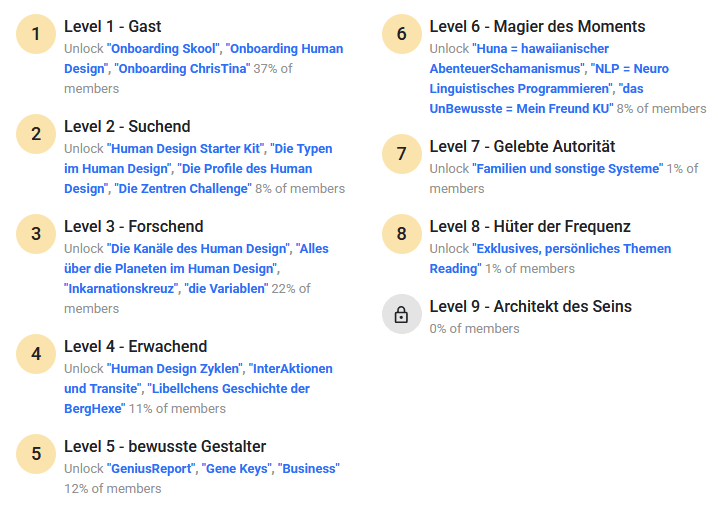
Task: Open "Familien und sonstige Systeme" link
Action: click(x=567, y=169)
